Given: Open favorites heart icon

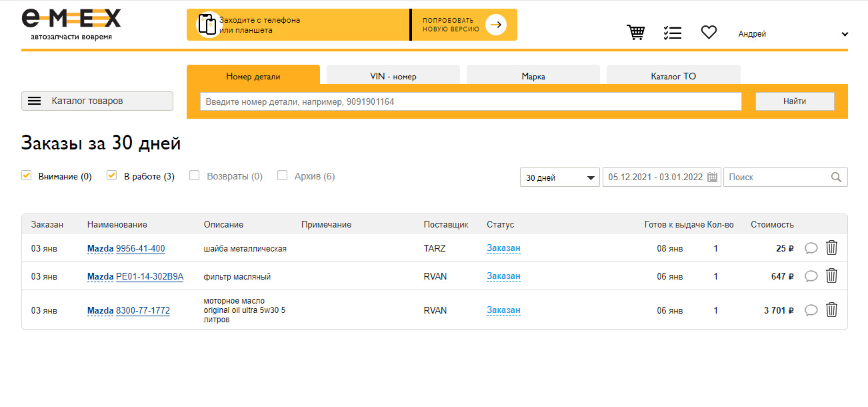Looking at the screenshot, I should (709, 32).
